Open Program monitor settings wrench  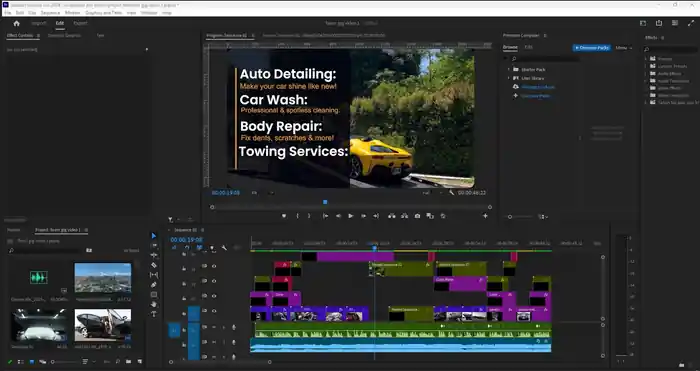452,193
